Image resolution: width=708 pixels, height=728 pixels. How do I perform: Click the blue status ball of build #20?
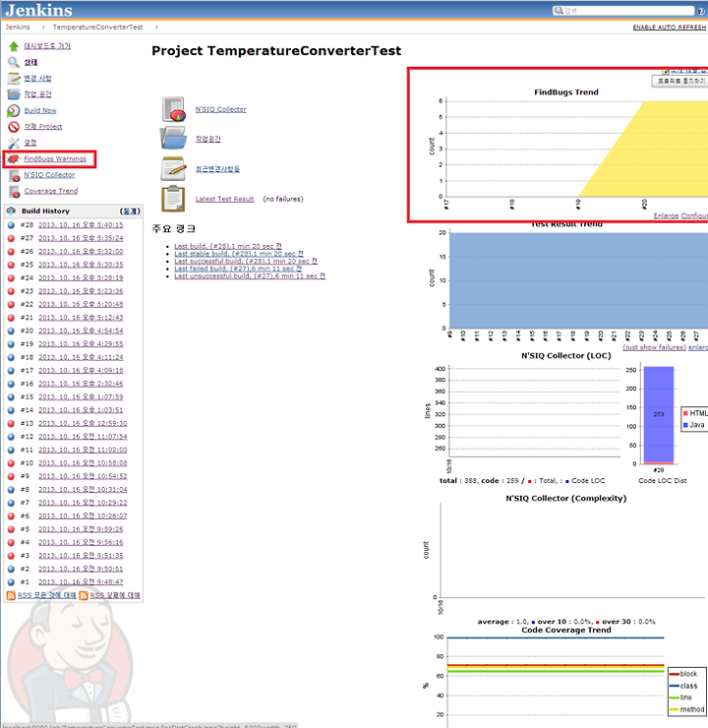11,331
